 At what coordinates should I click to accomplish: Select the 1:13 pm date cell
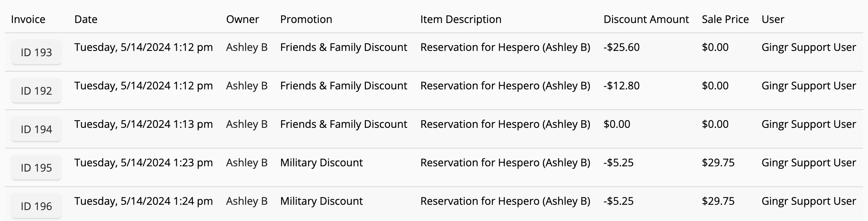(143, 124)
